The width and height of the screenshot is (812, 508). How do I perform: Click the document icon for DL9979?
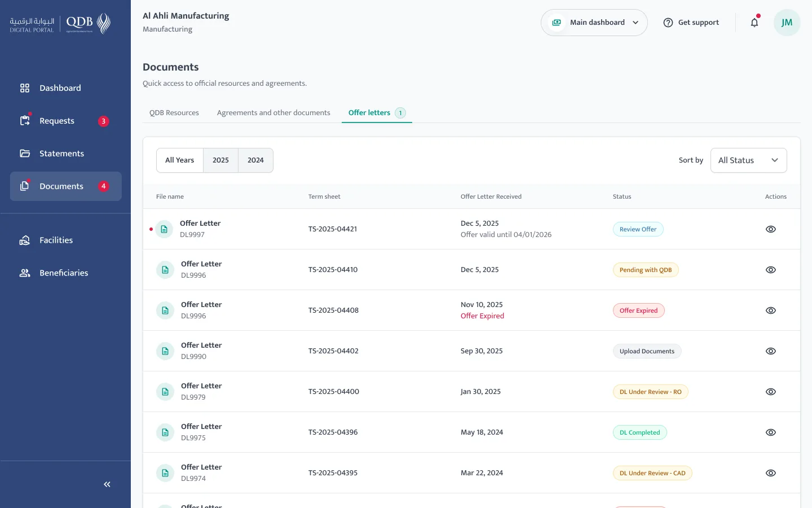pos(165,392)
